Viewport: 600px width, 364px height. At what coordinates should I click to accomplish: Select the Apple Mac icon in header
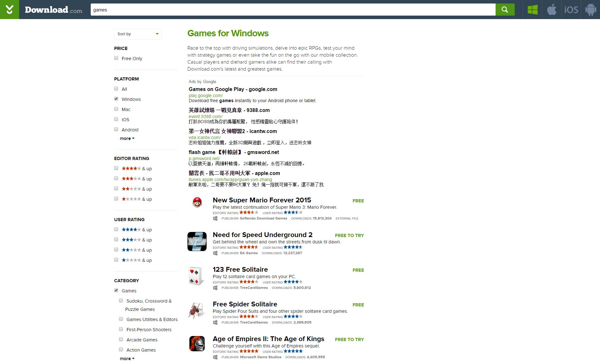[x=552, y=10]
